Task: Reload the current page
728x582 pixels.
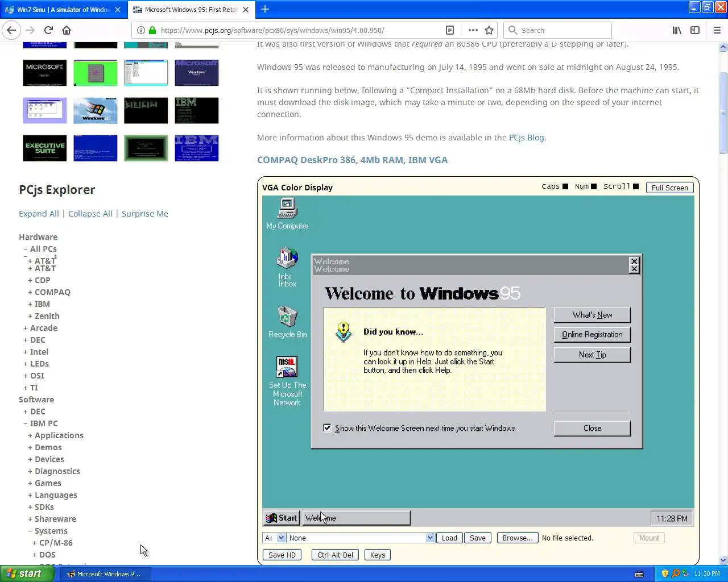Action: pos(48,30)
